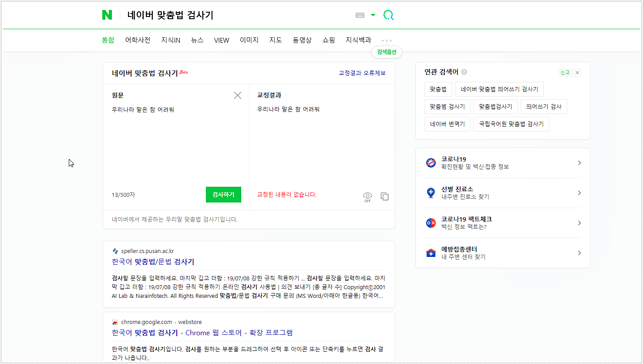Select the 지식백과 tab

(x=358, y=40)
